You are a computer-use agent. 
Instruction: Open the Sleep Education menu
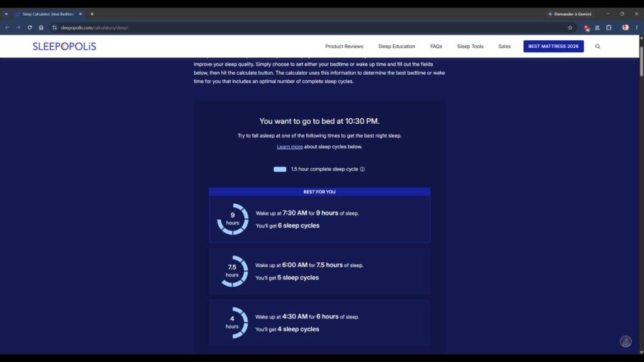(x=396, y=47)
